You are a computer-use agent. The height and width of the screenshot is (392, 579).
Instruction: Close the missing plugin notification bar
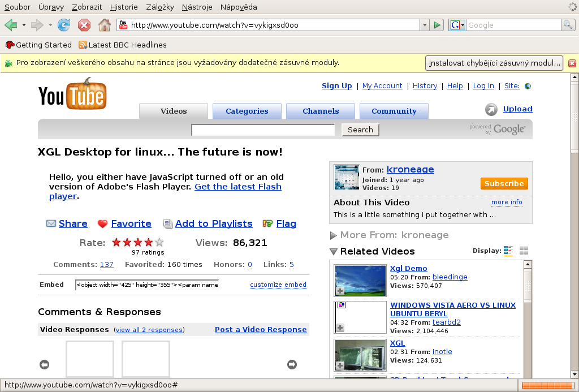(x=572, y=63)
